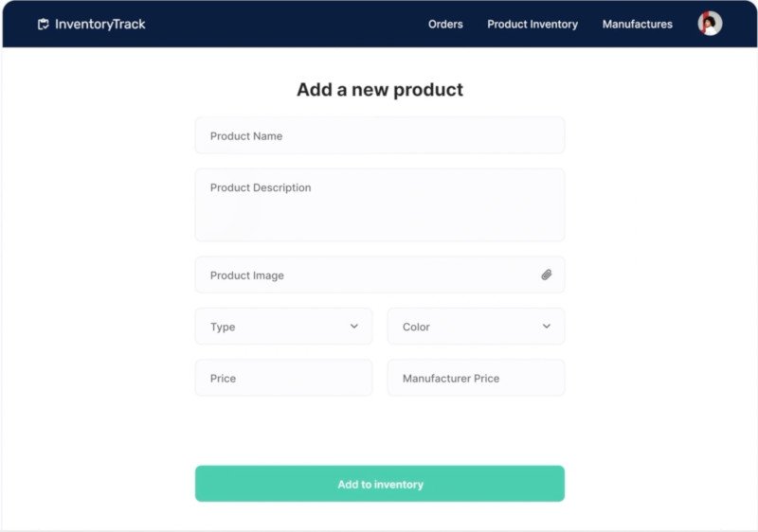
Task: Click the Add to inventory button
Action: pyautogui.click(x=380, y=484)
